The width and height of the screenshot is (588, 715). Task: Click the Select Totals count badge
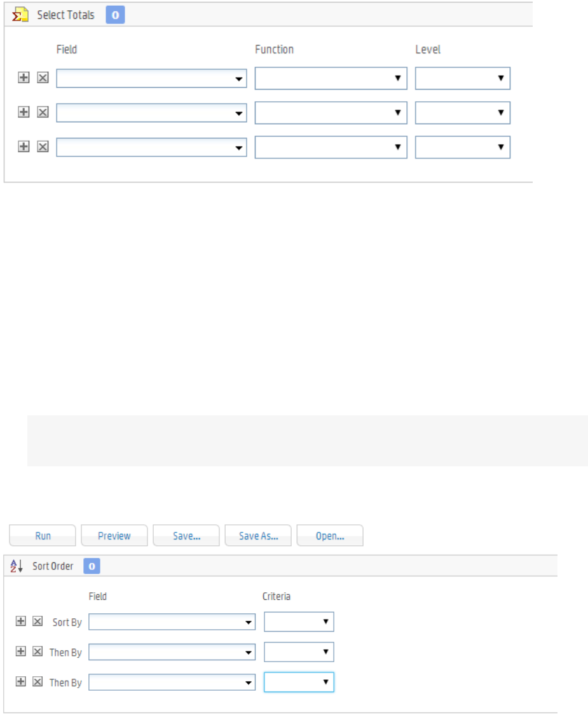115,15
